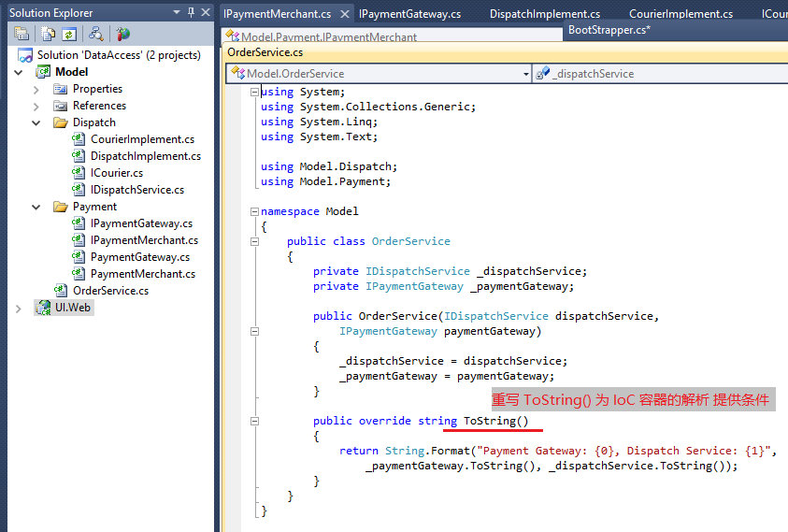788x532 pixels.
Task: Click the View Class Diagram toolbar icon
Action: click(x=95, y=34)
